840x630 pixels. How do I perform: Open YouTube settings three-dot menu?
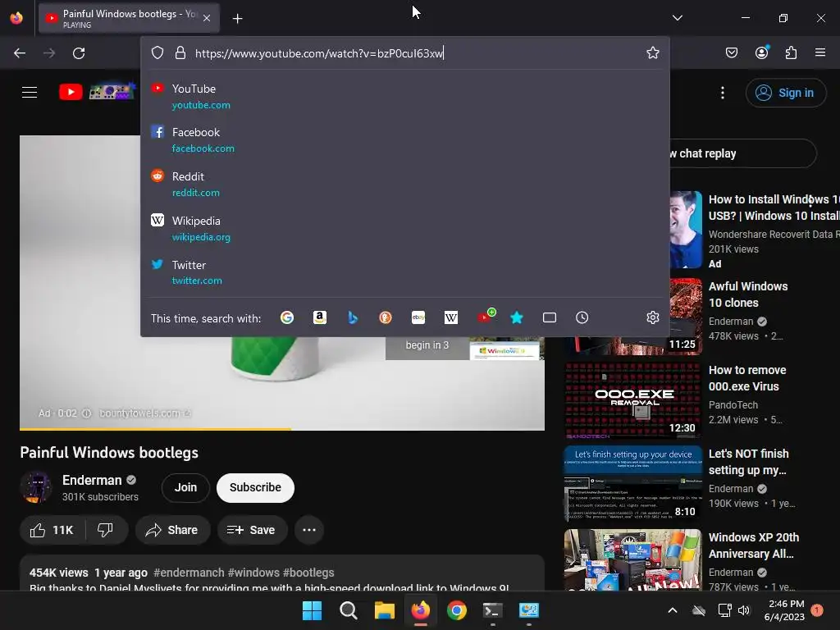[722, 93]
